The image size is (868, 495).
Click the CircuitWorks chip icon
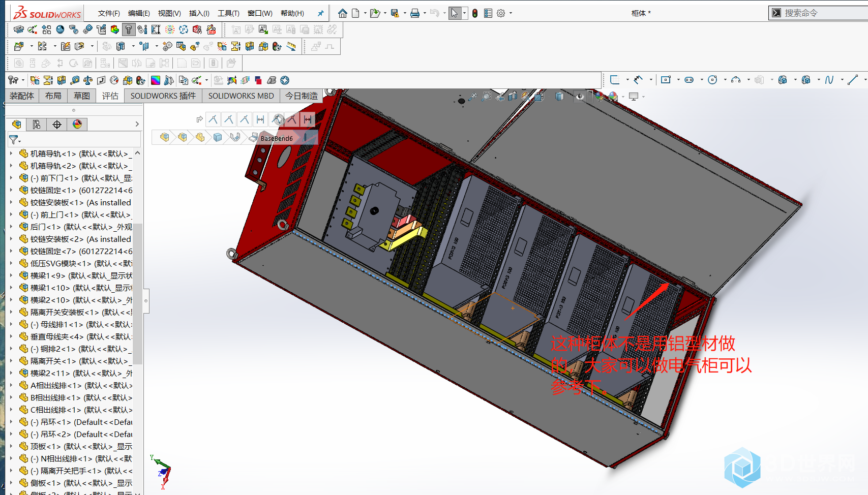coord(19,29)
